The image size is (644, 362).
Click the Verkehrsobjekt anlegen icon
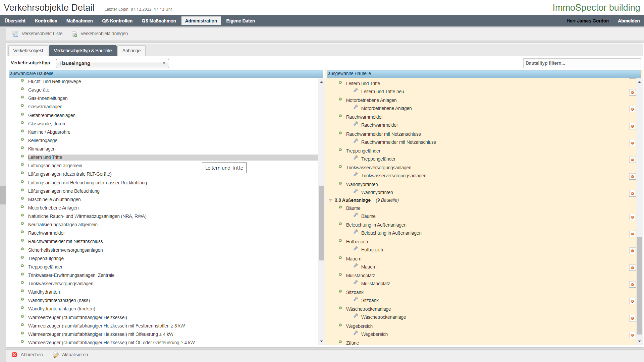tap(74, 34)
